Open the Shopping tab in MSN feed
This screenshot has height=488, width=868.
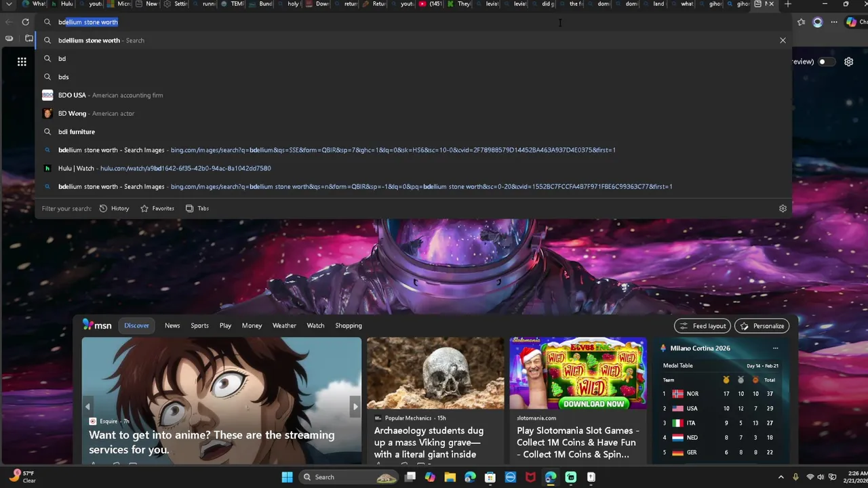[x=349, y=325]
